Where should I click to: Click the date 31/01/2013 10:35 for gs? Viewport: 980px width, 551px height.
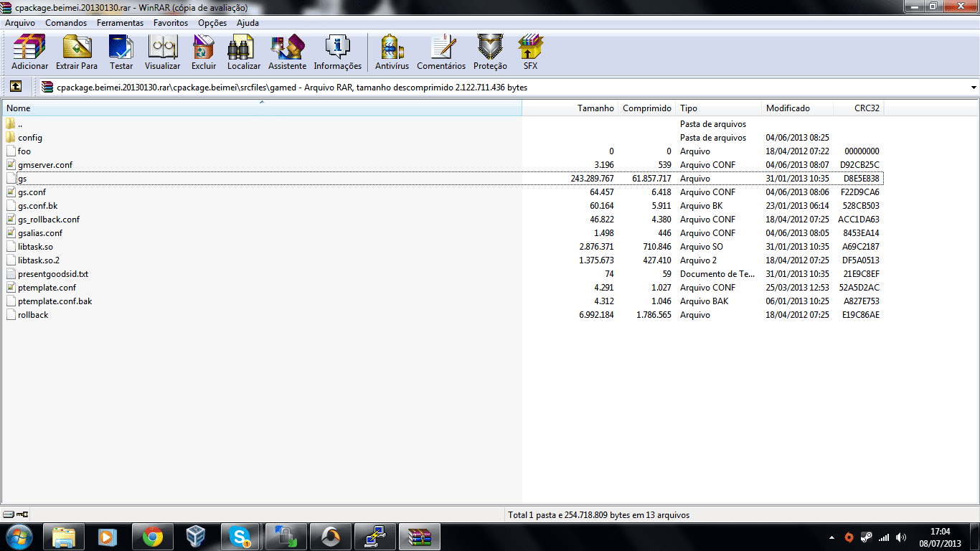tap(798, 179)
